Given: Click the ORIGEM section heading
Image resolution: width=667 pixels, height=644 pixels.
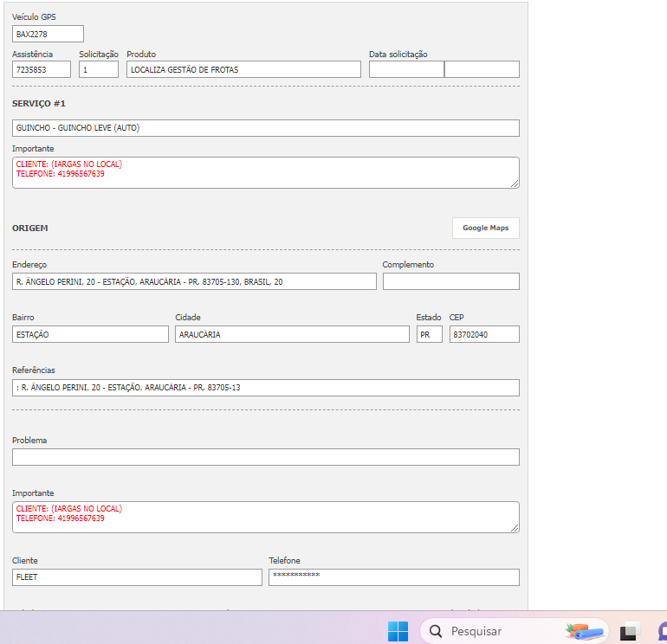Looking at the screenshot, I should [x=29, y=229].
